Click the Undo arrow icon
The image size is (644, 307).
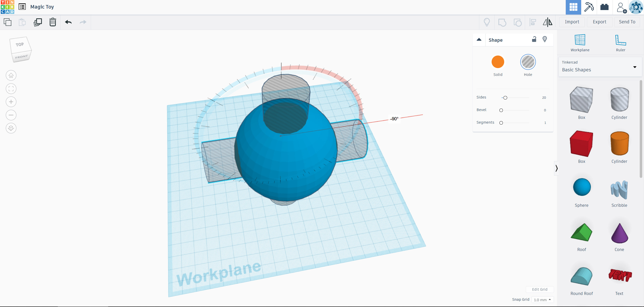(68, 22)
